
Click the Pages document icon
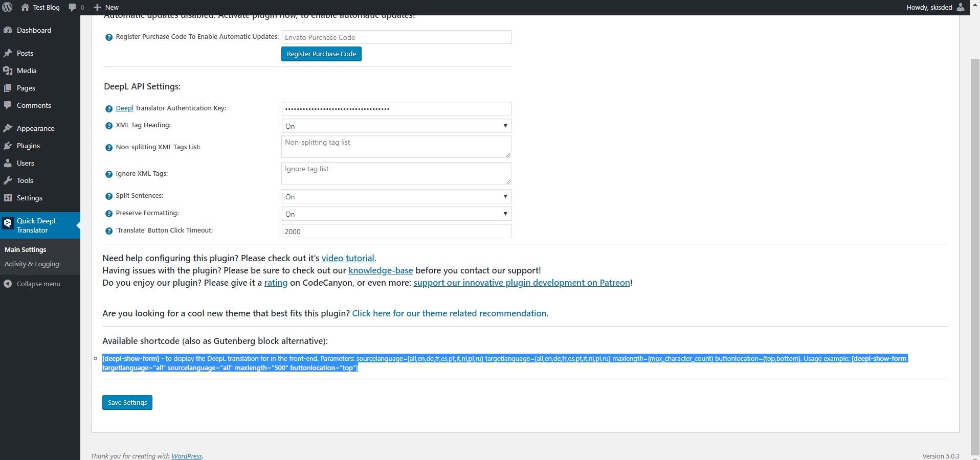[x=8, y=88]
